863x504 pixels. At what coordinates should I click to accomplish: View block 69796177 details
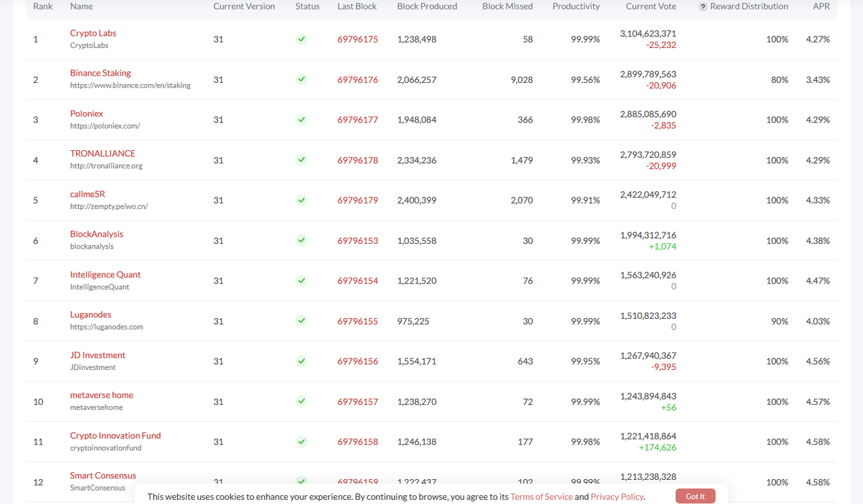[358, 120]
